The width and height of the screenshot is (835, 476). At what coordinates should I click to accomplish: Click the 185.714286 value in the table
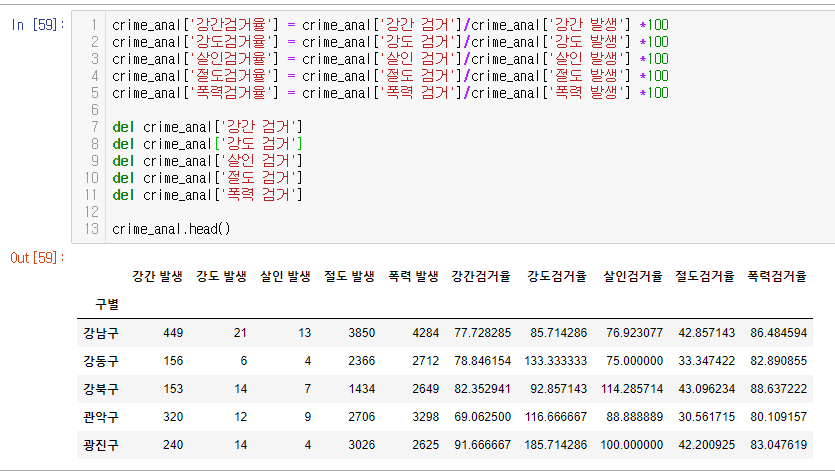(557, 443)
